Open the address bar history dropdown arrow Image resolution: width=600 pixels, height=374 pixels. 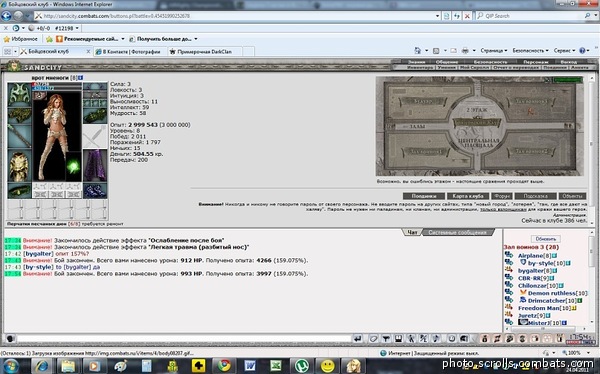point(437,16)
